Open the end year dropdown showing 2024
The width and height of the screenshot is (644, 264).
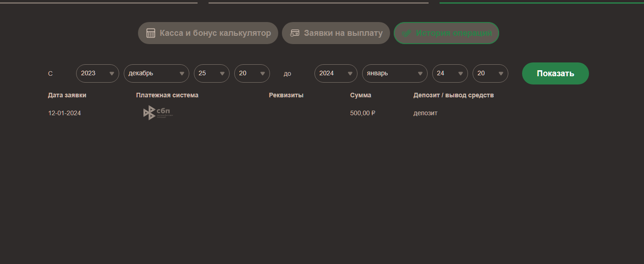click(x=336, y=73)
